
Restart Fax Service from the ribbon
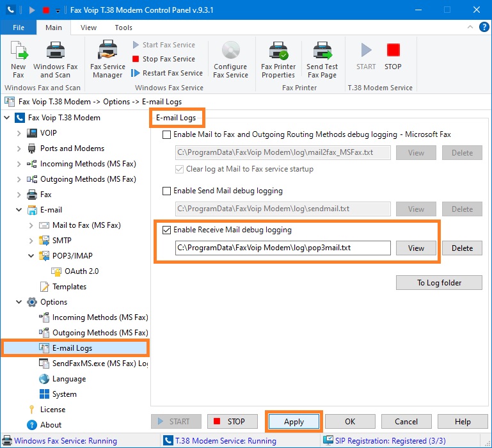click(167, 73)
